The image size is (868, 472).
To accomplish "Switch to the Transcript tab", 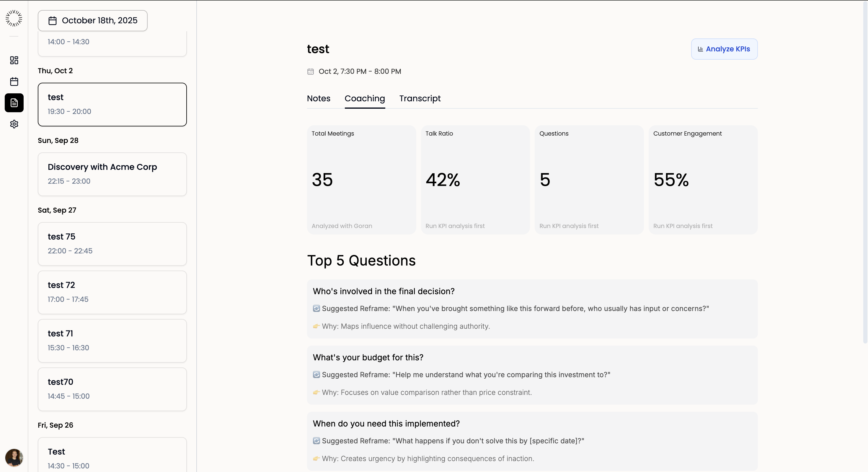I will point(420,98).
